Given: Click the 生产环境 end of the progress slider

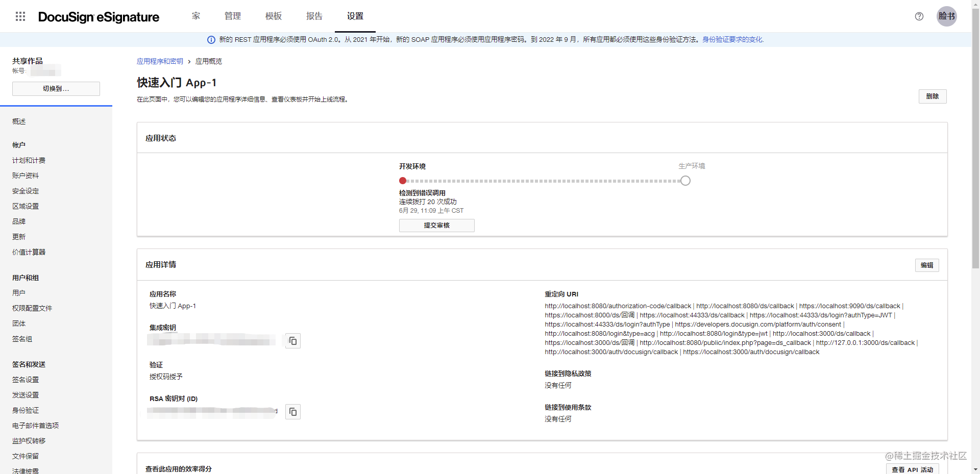Looking at the screenshot, I should pos(685,180).
